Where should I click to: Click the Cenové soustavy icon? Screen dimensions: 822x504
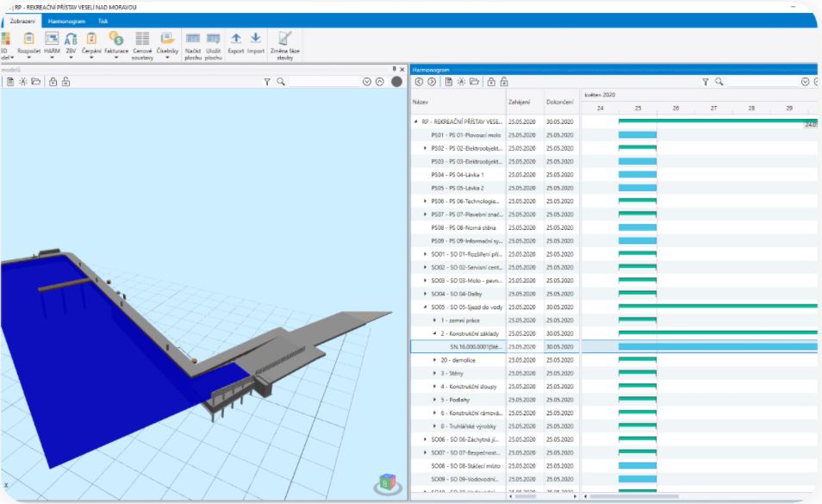pos(143,38)
